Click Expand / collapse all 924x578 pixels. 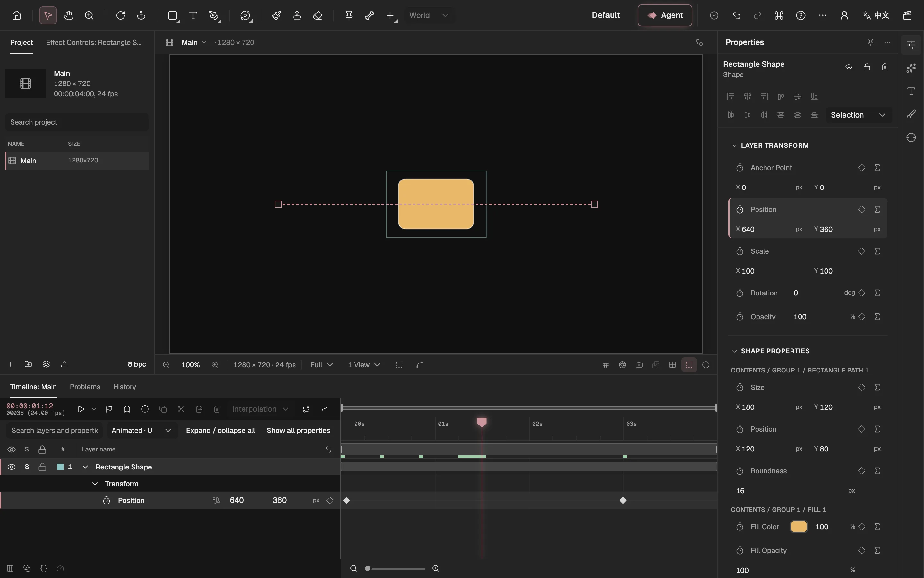[220, 430]
